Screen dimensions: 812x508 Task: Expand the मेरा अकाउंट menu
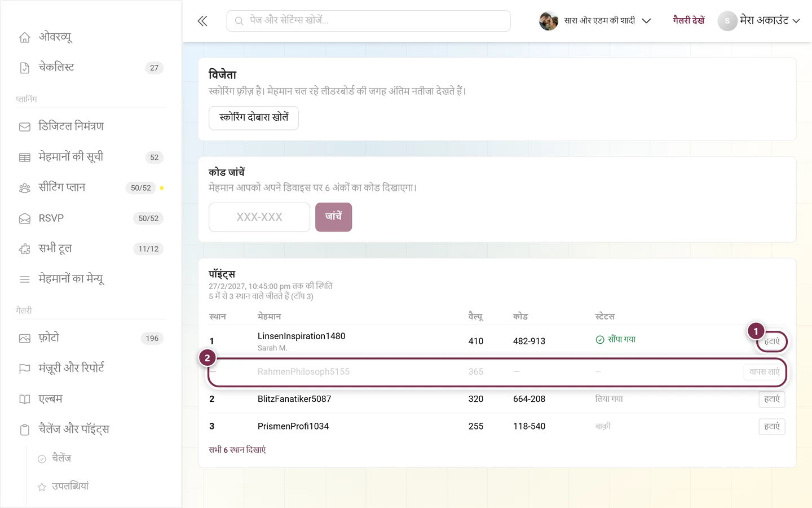pyautogui.click(x=759, y=21)
